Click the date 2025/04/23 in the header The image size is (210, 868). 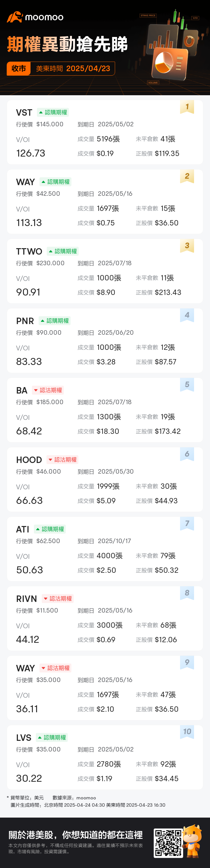coord(88,69)
